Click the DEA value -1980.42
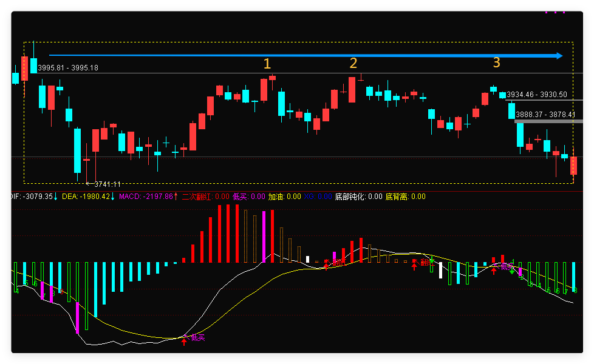The image size is (594, 364). [x=94, y=197]
